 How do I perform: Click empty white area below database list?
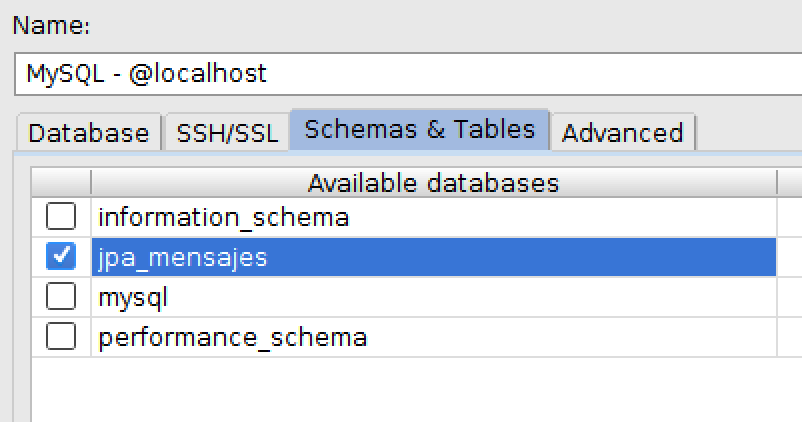tap(404, 389)
